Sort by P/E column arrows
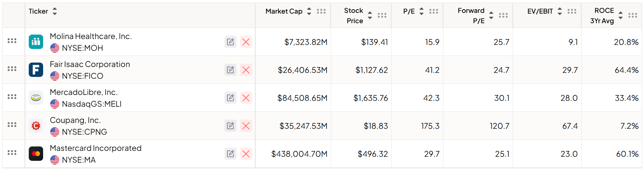 click(421, 11)
